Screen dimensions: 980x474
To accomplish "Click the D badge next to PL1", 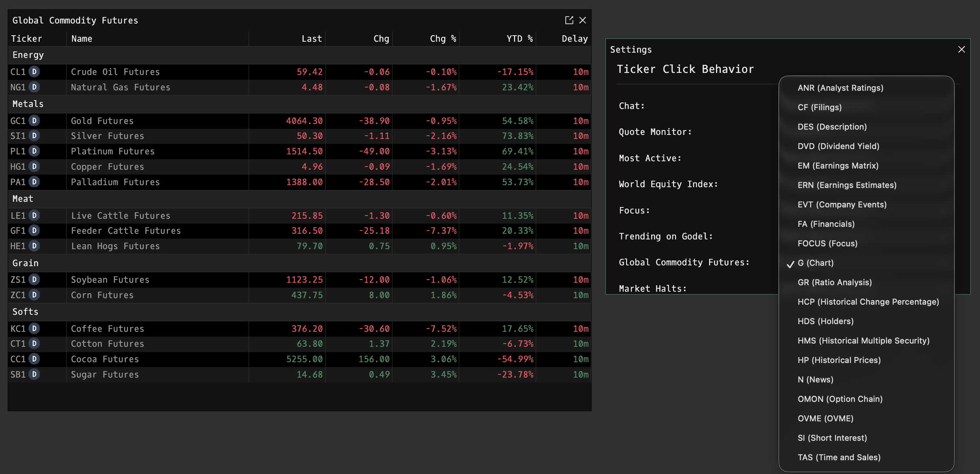I will click(34, 151).
